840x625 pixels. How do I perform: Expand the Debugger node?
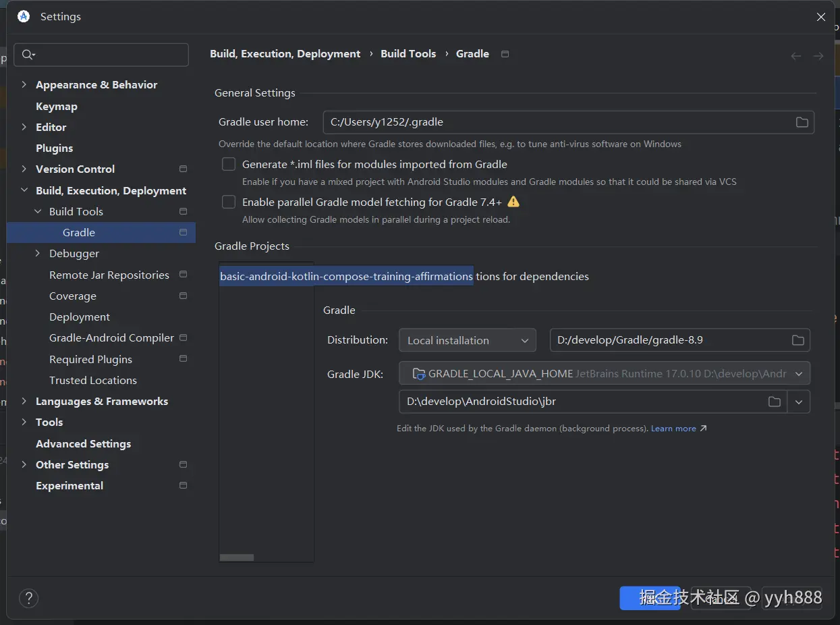click(38, 253)
